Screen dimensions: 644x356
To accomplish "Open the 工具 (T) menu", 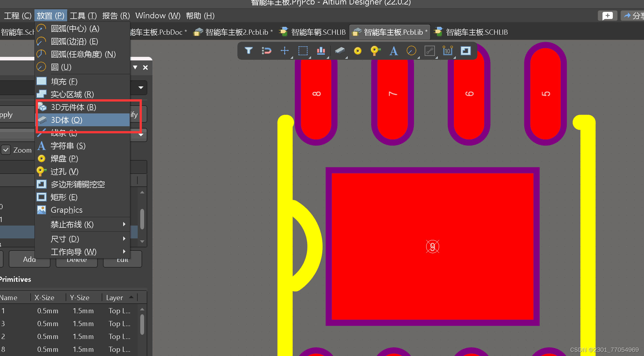I will 83,16.
